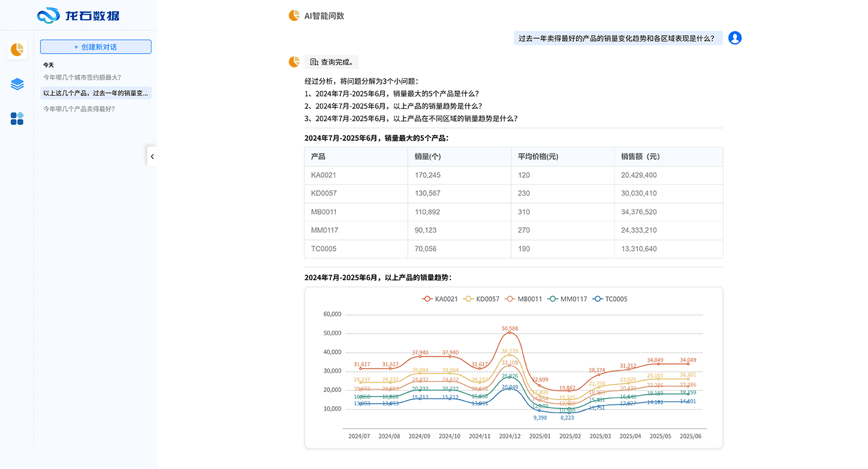Click the document icon in 查询完成 badge
The height and width of the screenshot is (469, 868).
point(314,62)
